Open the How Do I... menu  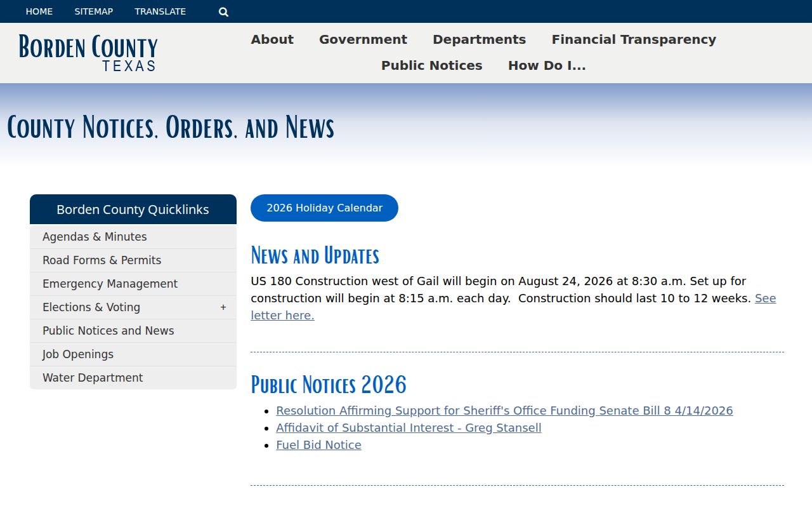click(547, 65)
